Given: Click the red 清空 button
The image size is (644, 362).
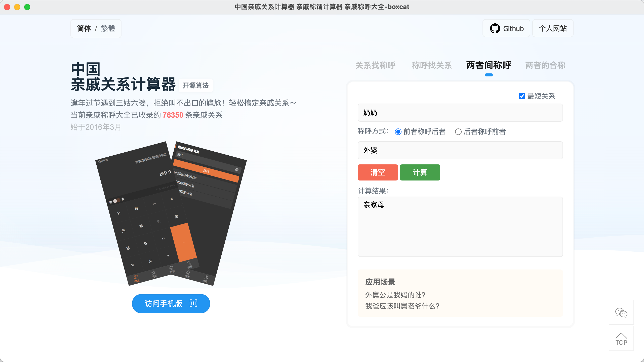Looking at the screenshot, I should coord(378,172).
